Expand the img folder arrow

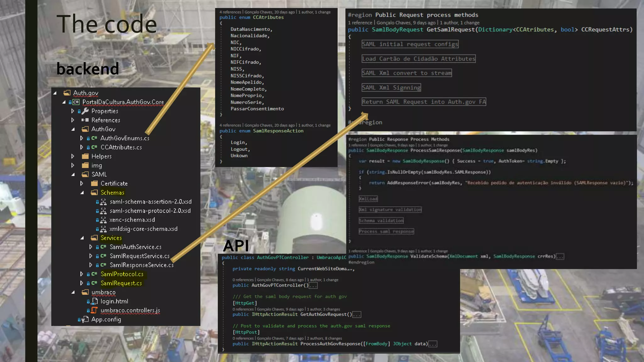coord(73,165)
